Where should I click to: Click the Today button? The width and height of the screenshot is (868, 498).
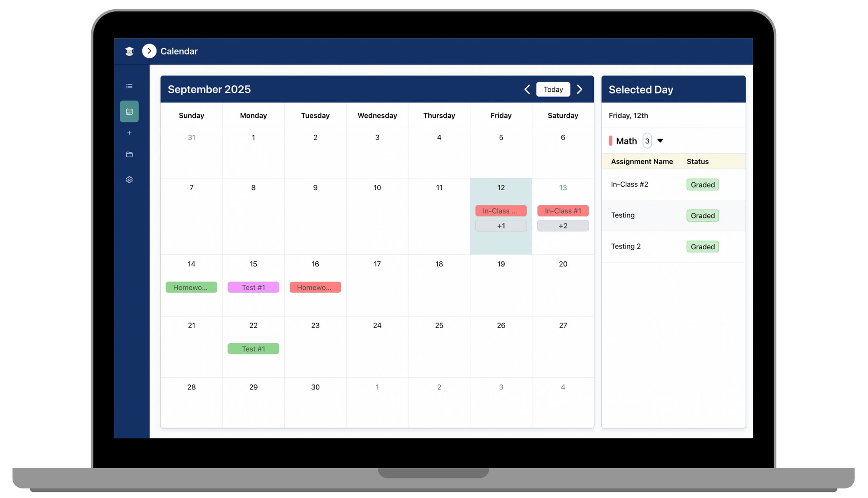553,89
